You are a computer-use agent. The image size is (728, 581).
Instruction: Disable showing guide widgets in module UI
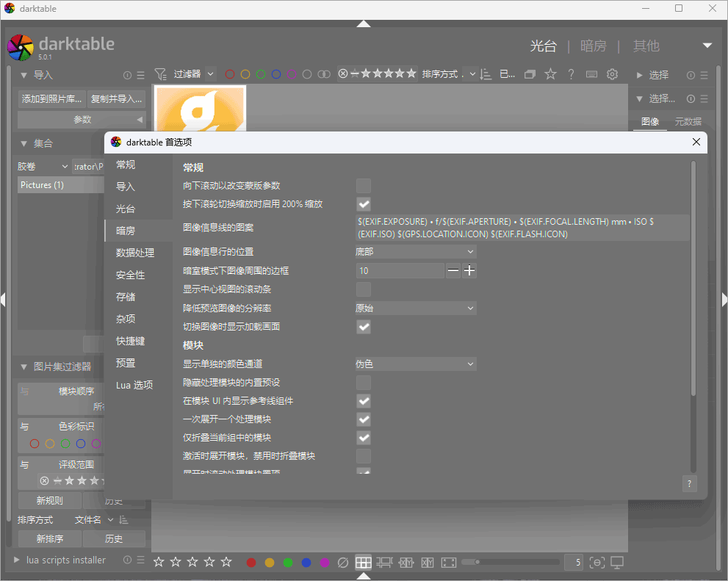(x=363, y=400)
